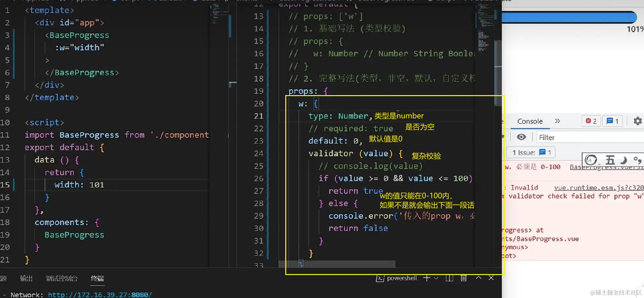Add a new terminal with the plus icon
This screenshot has height=298, width=644.
tap(427, 278)
